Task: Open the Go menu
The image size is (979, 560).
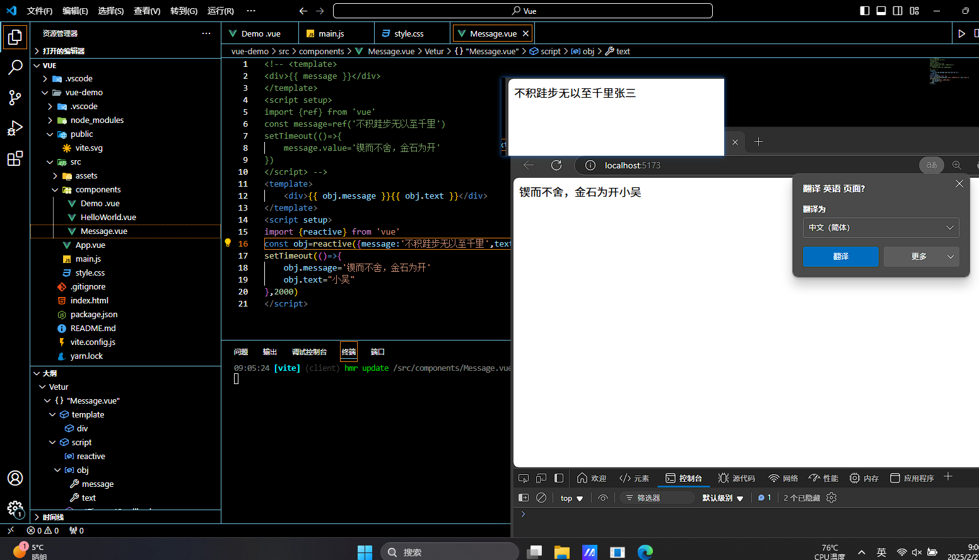Action: (x=184, y=11)
